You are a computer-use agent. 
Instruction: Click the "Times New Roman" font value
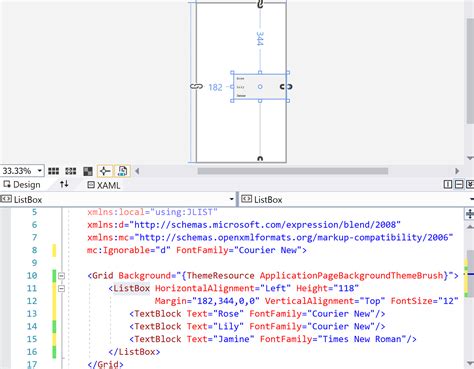[x=363, y=339]
